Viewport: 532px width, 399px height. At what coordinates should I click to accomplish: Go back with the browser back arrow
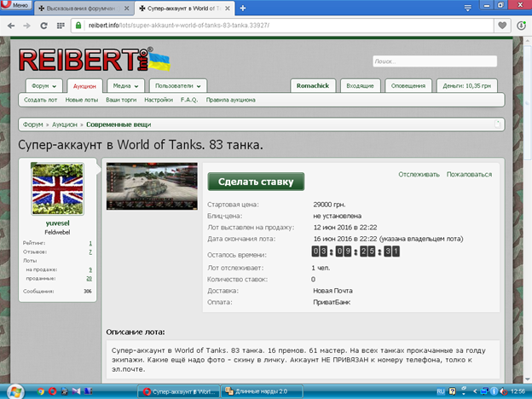click(x=11, y=26)
